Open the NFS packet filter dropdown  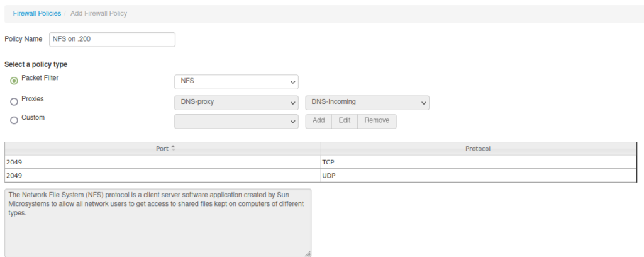[x=236, y=81]
